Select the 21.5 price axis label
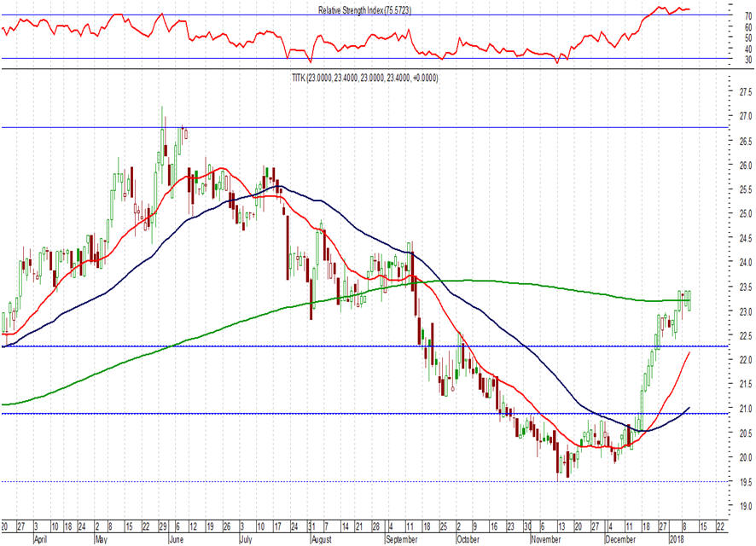The width and height of the screenshot is (756, 546). 746,384
